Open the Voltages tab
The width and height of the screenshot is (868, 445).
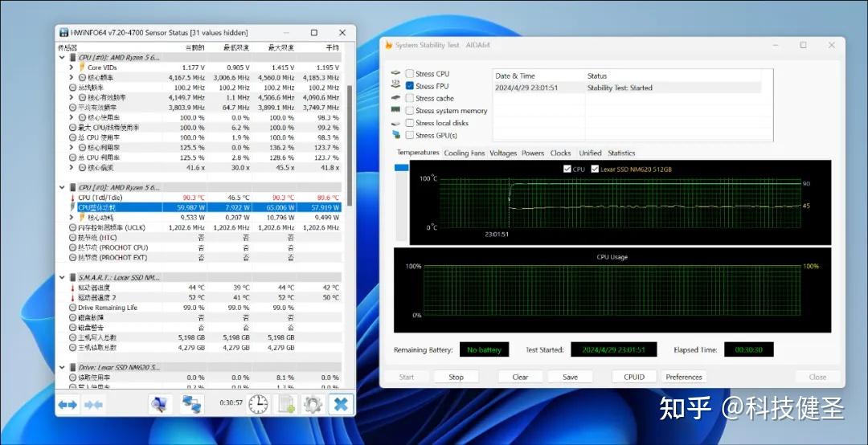click(503, 153)
